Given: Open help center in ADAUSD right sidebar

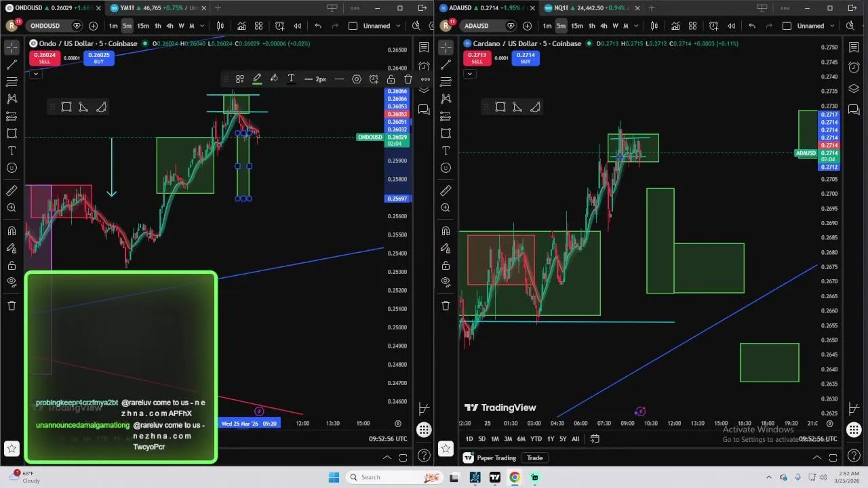Looking at the screenshot, I should 854,455.
